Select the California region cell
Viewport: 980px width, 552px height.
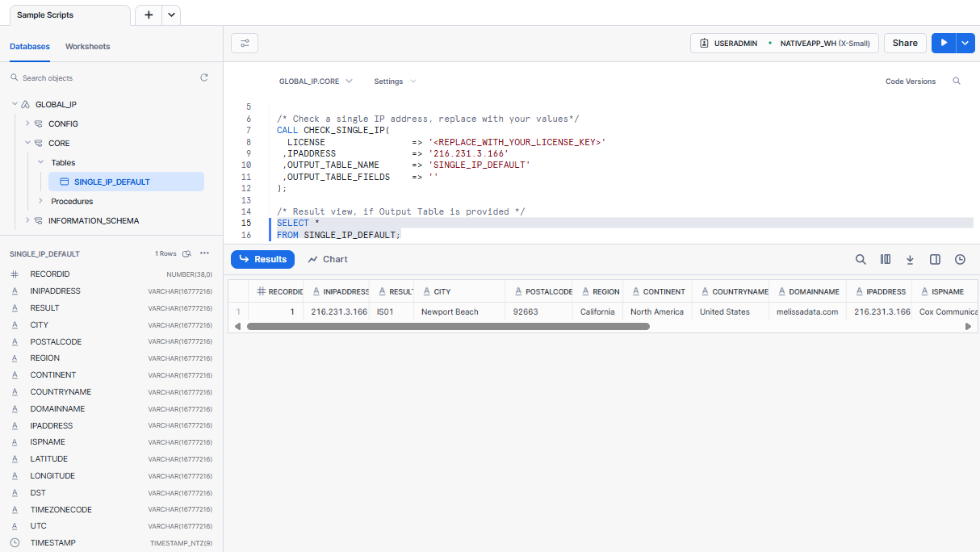[597, 312]
